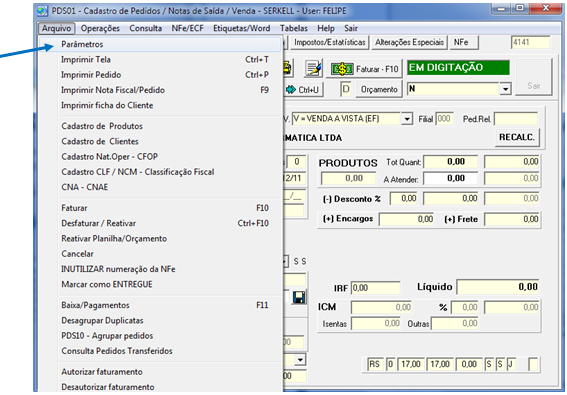The height and width of the screenshot is (395, 567).
Task: Select INUTILIZAR numeração da NFe entry
Action: 118,269
